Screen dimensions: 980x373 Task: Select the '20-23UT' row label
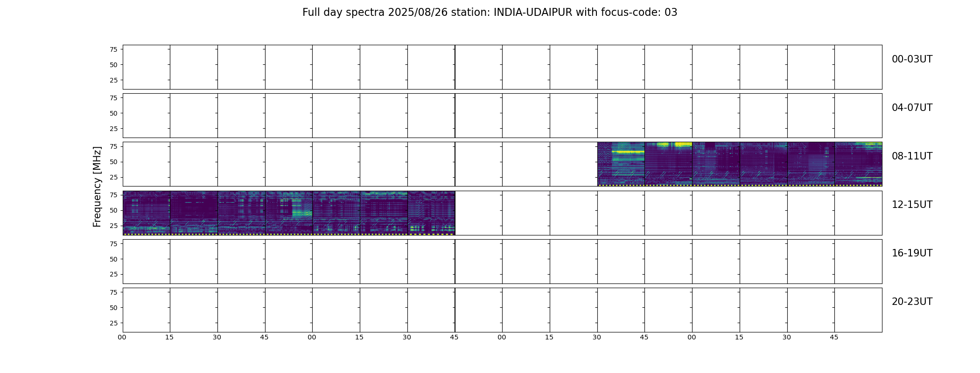pos(912,302)
